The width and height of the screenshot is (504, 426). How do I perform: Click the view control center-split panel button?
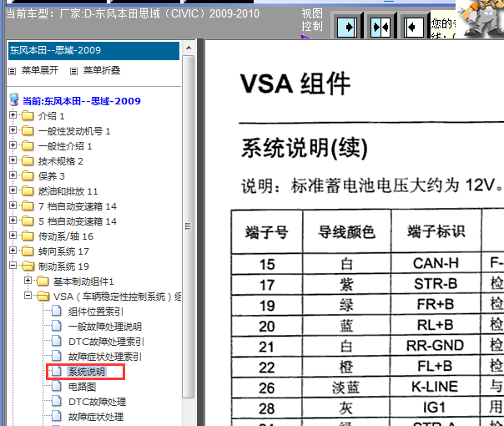pyautogui.click(x=381, y=27)
